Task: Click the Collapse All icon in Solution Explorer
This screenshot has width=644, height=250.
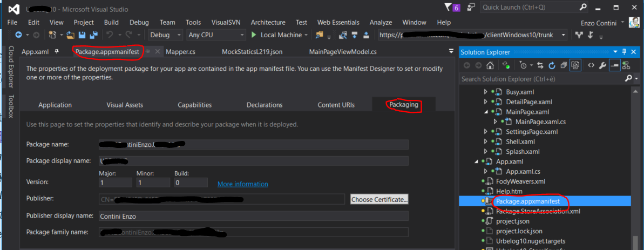Action: pos(564,65)
